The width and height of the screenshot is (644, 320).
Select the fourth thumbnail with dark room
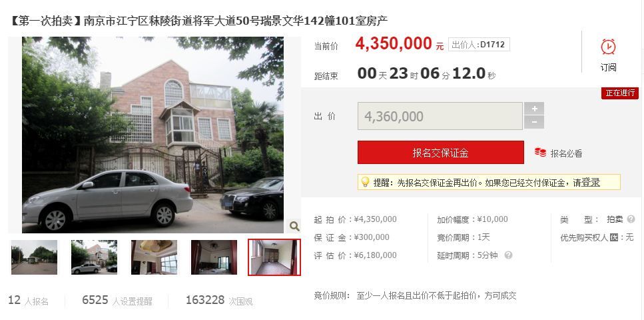[x=214, y=257]
